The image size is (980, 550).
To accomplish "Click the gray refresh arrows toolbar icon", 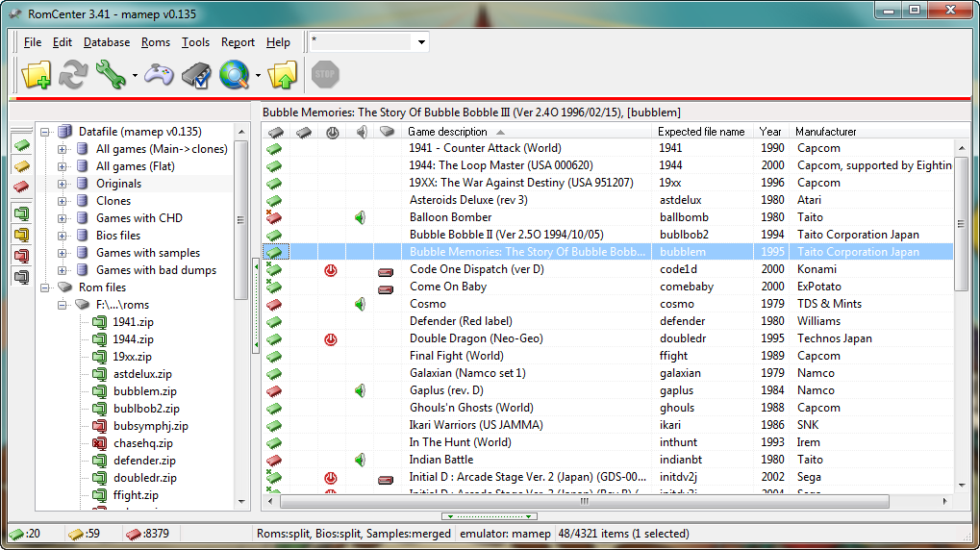I will click(73, 74).
